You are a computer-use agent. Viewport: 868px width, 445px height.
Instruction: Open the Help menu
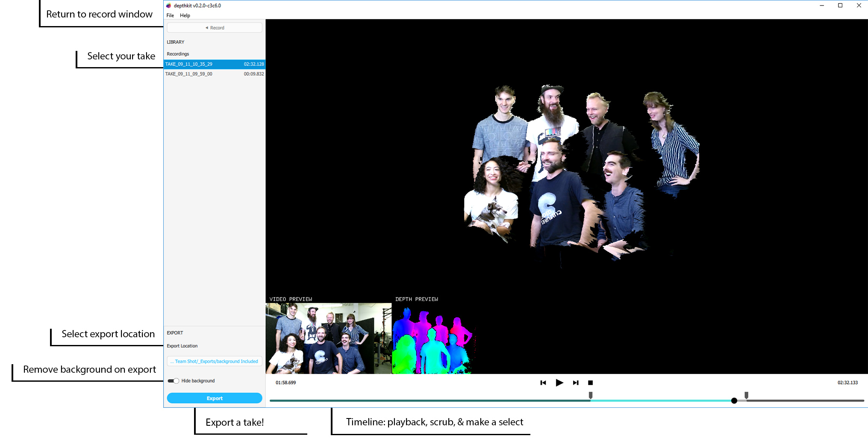click(185, 15)
